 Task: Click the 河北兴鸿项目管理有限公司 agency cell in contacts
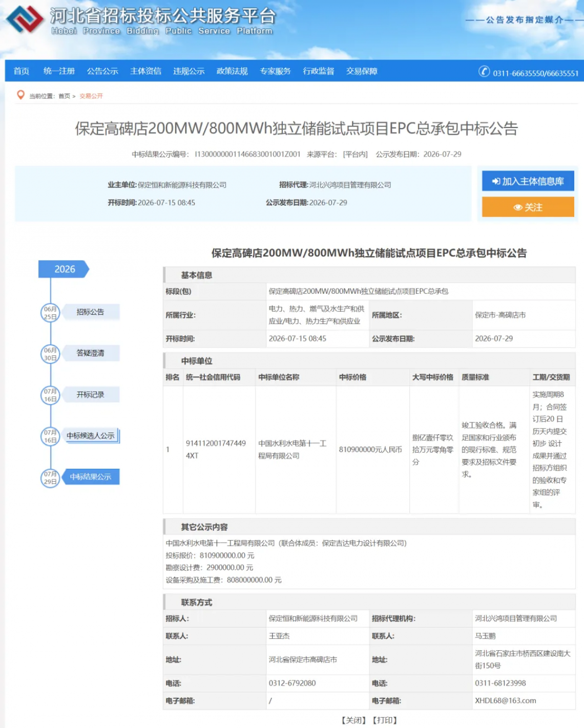523,618
